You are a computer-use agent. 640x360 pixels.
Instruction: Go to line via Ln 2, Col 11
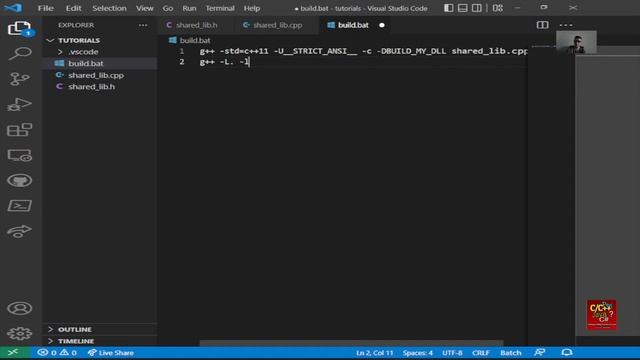374,353
